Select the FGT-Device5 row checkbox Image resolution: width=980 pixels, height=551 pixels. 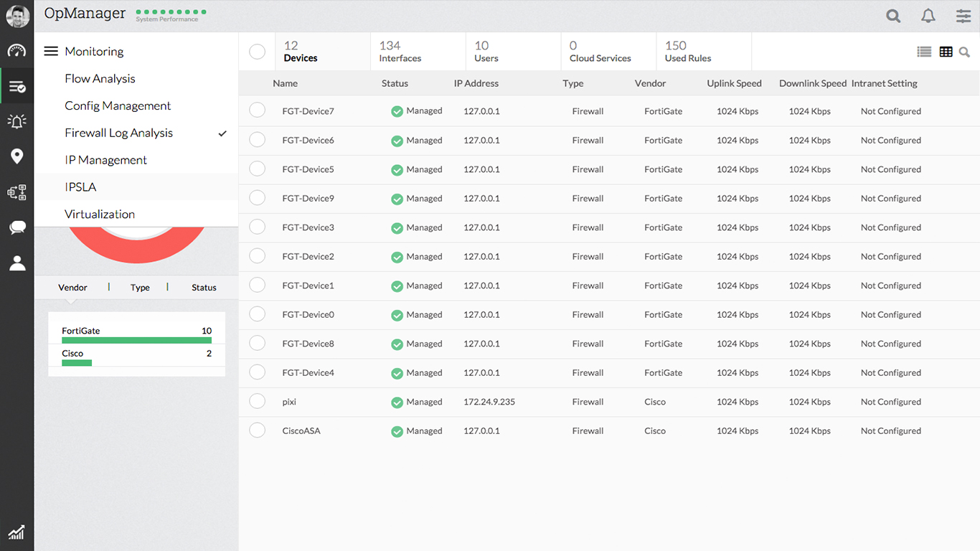tap(257, 169)
